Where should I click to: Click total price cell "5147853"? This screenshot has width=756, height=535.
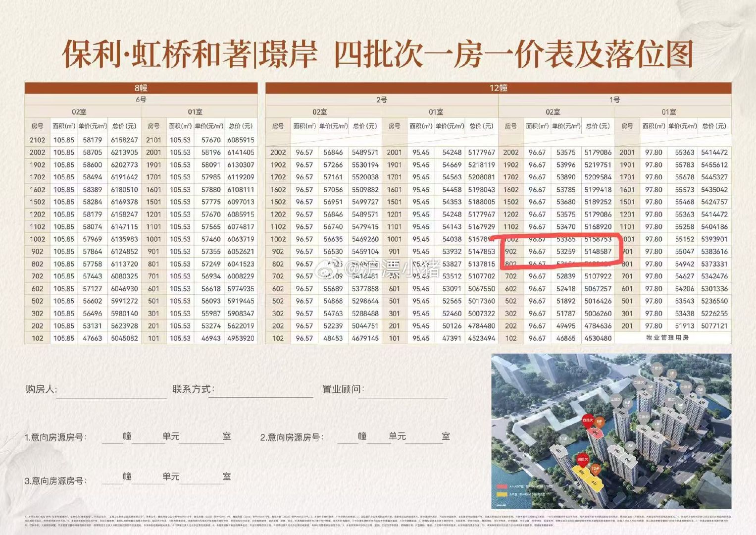482,252
